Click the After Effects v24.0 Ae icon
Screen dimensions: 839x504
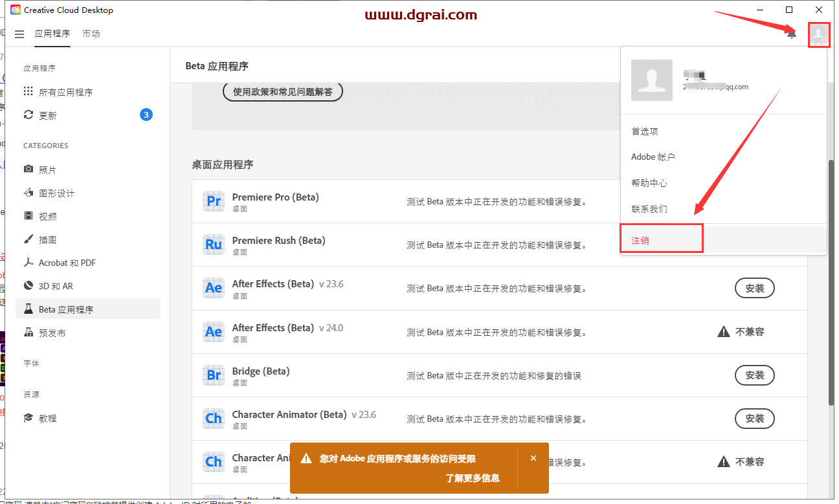213,332
